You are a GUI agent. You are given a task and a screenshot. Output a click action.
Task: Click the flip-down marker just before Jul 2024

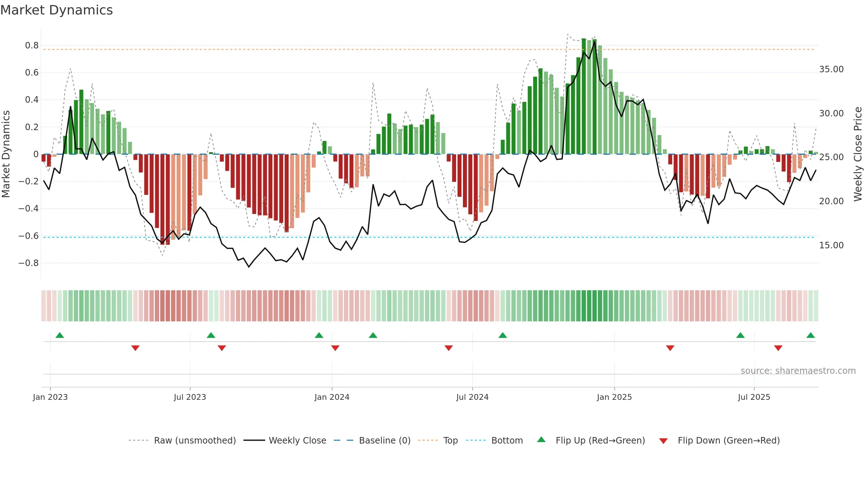pos(448,348)
